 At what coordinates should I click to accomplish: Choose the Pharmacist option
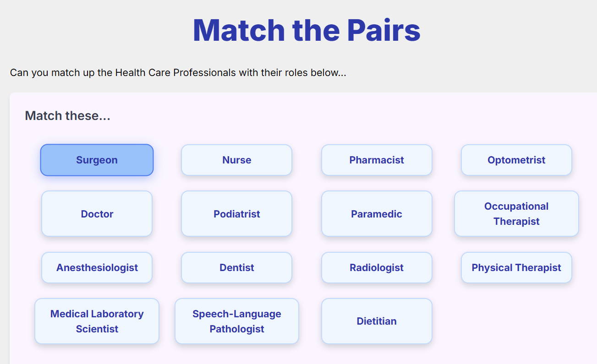click(377, 160)
